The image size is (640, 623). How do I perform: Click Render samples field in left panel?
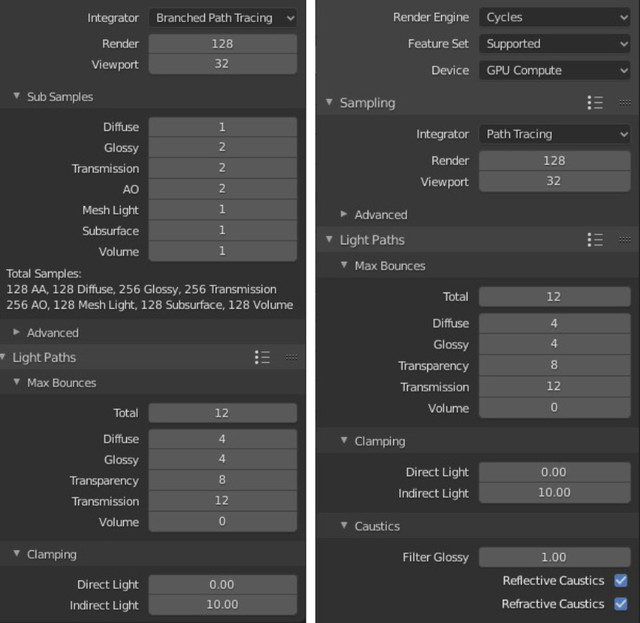coord(222,44)
